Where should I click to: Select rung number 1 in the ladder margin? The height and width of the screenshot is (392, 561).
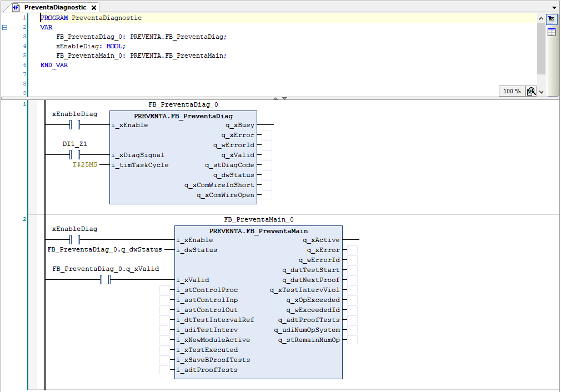pos(24,104)
